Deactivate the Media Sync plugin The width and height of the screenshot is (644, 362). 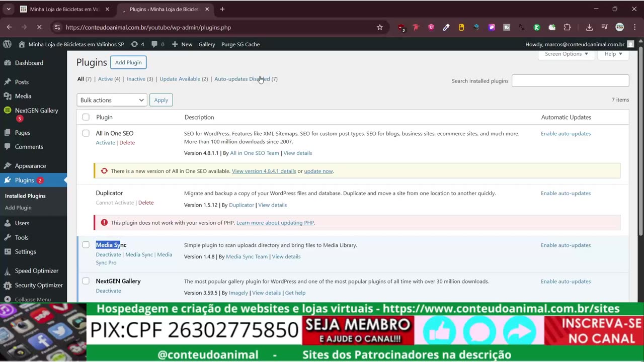pos(108,254)
